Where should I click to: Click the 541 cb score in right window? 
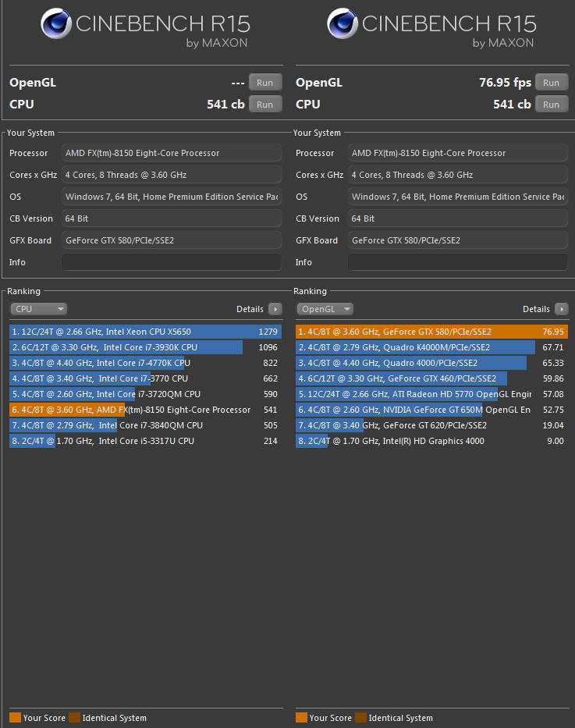point(512,105)
